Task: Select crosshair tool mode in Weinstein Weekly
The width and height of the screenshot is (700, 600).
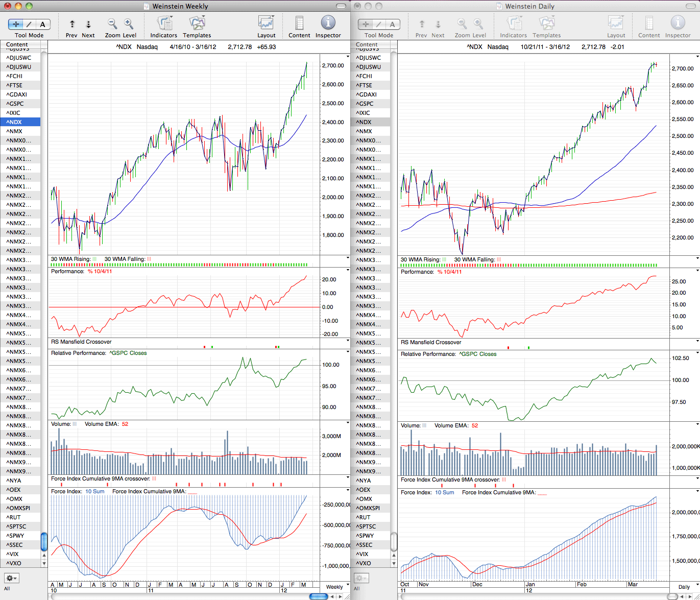Action: point(16,24)
